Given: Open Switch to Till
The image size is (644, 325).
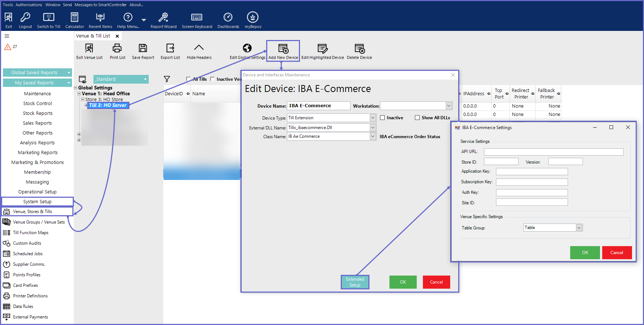Looking at the screenshot, I should 49,20.
